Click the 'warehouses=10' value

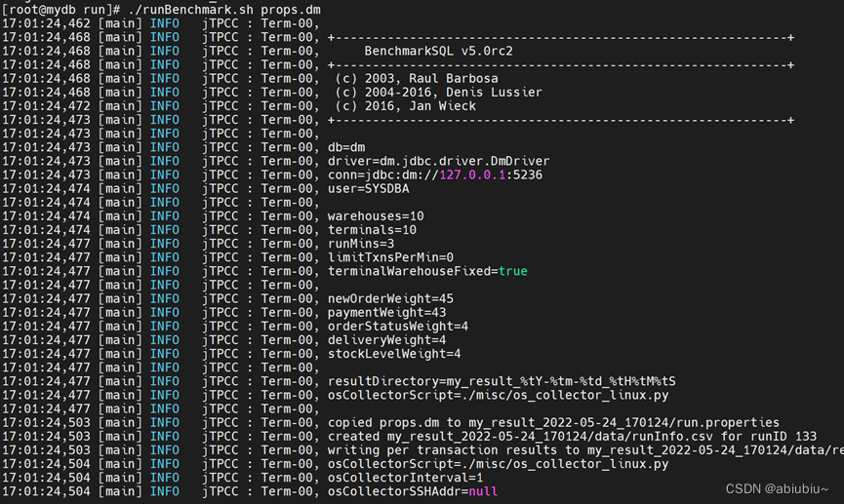(376, 216)
